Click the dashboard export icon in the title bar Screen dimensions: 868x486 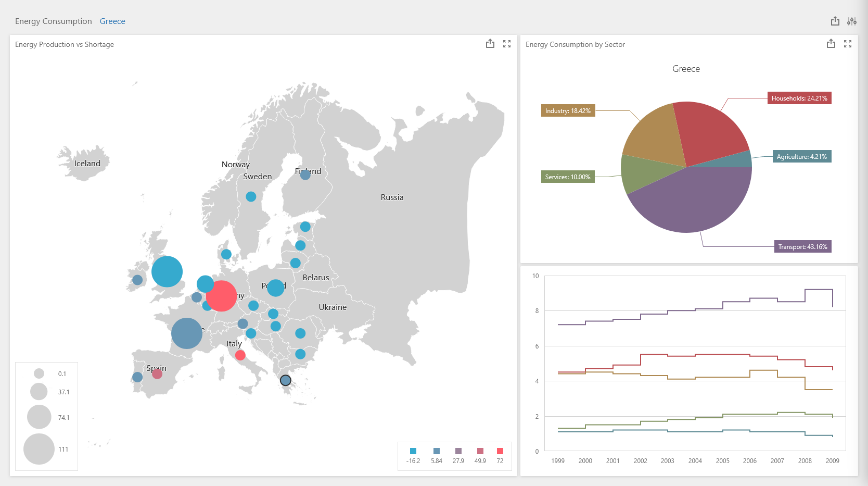[835, 21]
